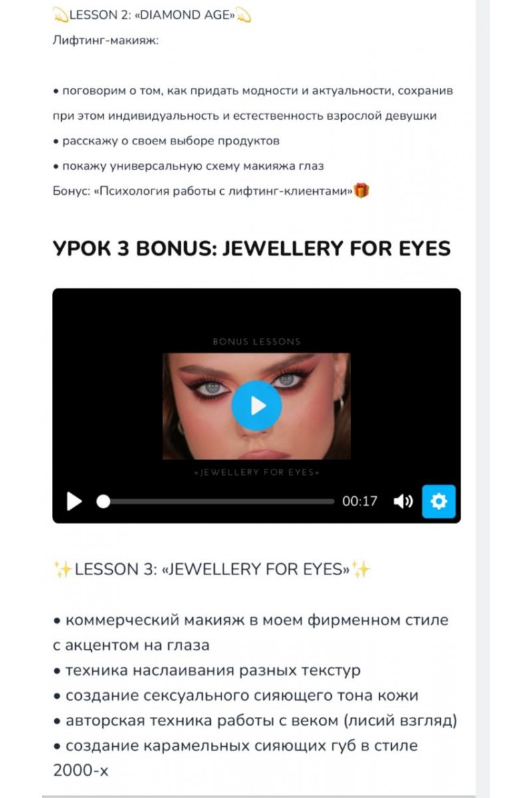Image resolution: width=532 pixels, height=798 pixels.
Task: Open video settings via the blue gear icon
Action: (439, 501)
